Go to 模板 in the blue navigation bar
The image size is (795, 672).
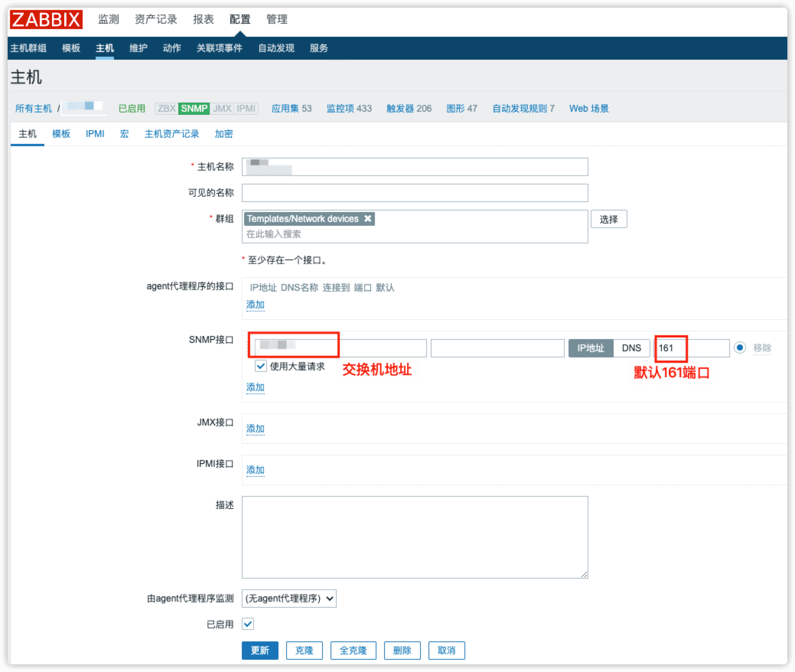pyautogui.click(x=71, y=48)
